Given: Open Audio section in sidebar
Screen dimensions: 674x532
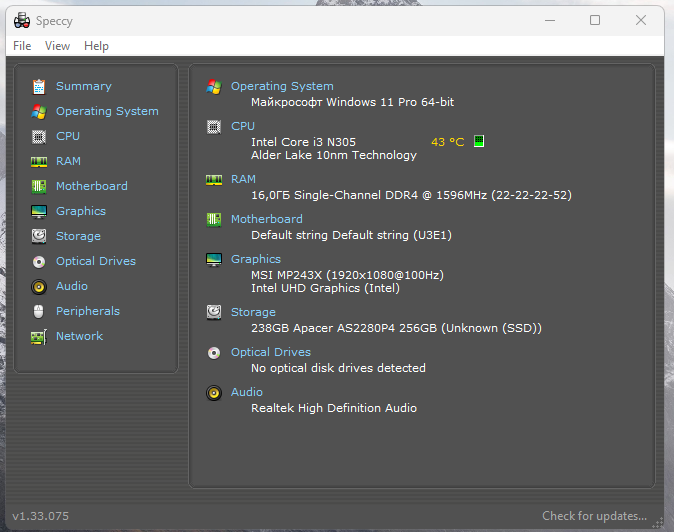Looking at the screenshot, I should 72,286.
